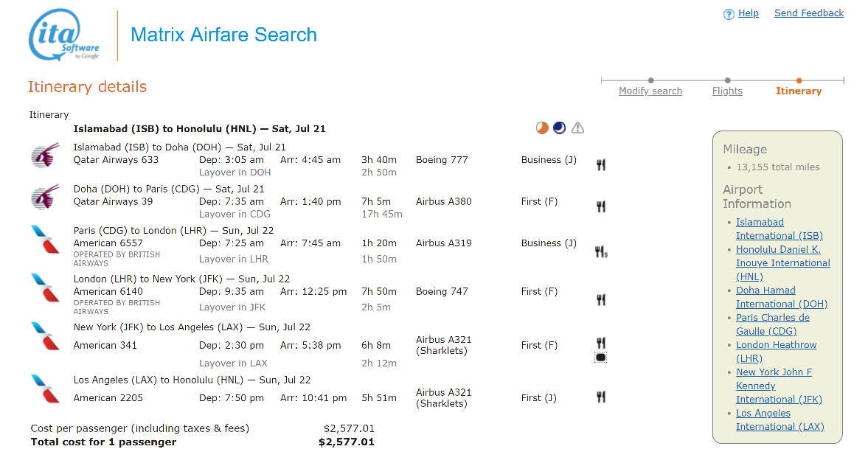Click meal icon for American 2205 flight

point(600,397)
